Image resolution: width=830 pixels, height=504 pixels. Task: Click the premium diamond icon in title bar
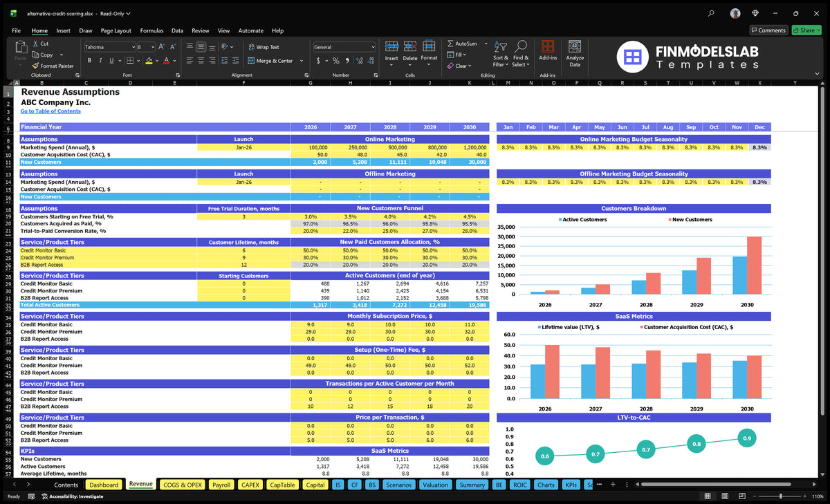click(755, 13)
